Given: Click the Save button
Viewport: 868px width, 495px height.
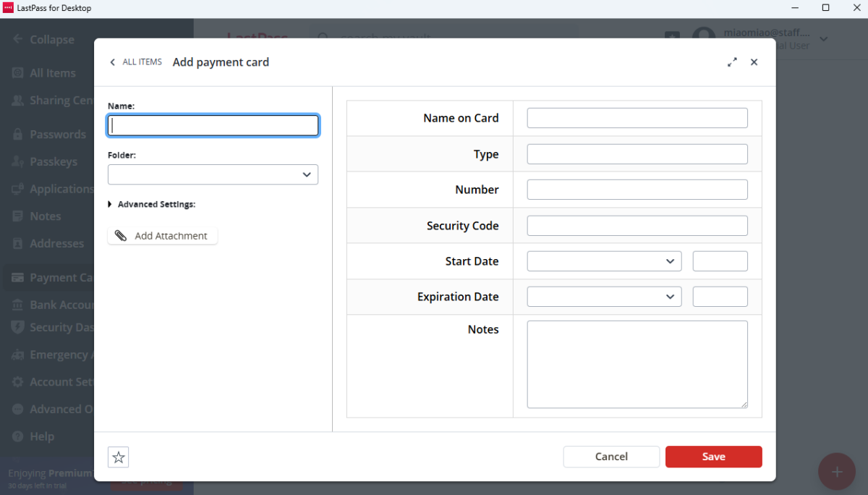Looking at the screenshot, I should tap(713, 457).
